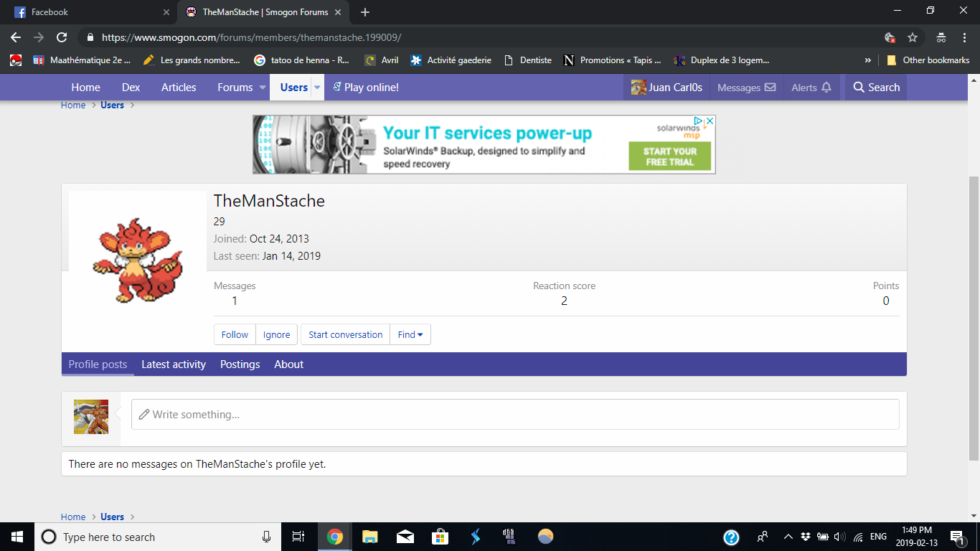Viewport: 980px width, 551px height.
Task: Open the Dropbox tray icon
Action: [x=806, y=537]
